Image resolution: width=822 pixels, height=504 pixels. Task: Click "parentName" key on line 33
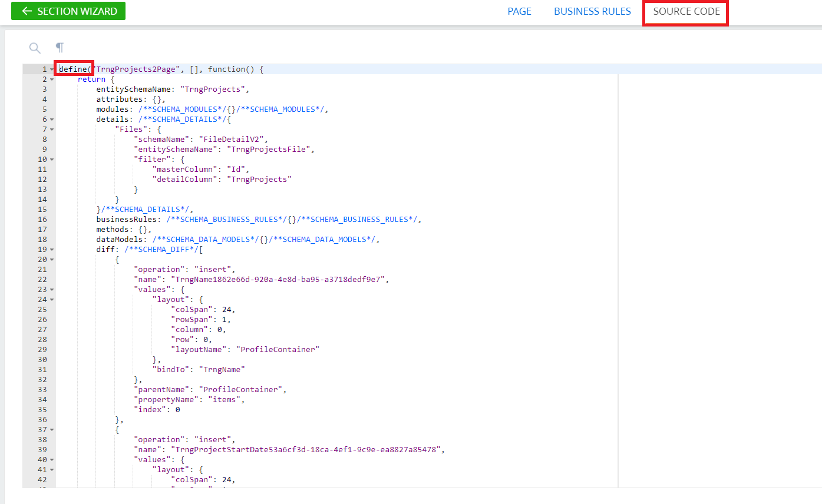coord(161,390)
